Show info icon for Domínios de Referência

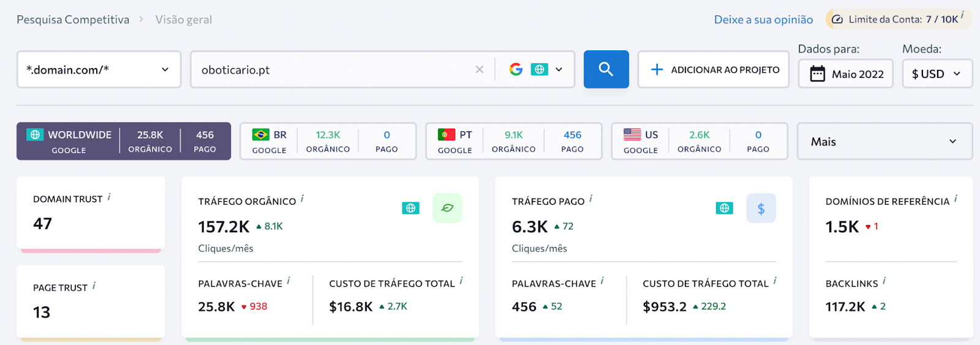(956, 199)
